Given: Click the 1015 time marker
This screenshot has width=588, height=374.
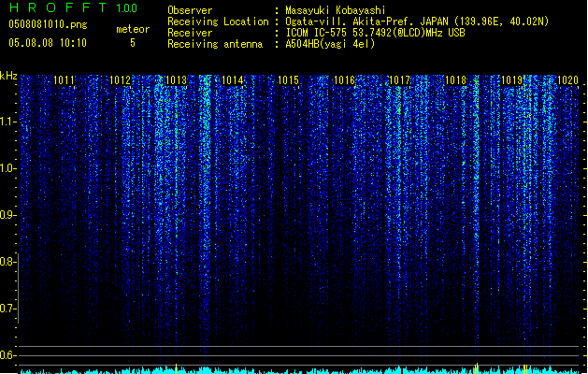Looking at the screenshot, I should pyautogui.click(x=288, y=79).
